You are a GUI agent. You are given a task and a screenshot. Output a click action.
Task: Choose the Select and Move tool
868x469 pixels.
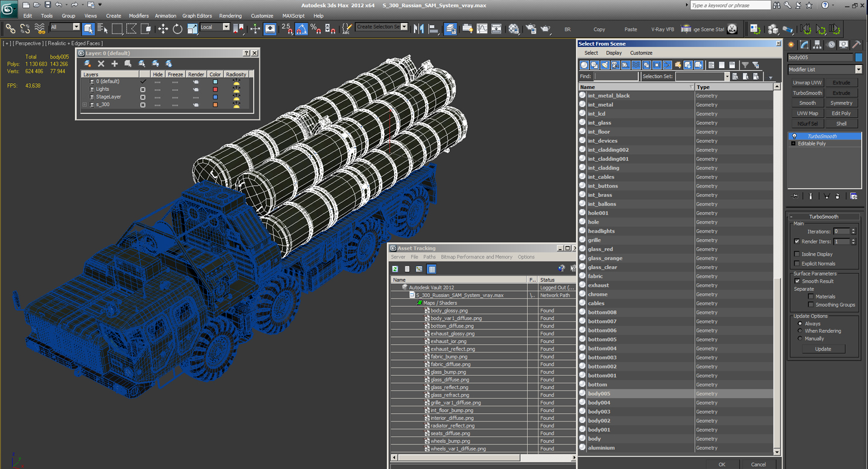162,29
